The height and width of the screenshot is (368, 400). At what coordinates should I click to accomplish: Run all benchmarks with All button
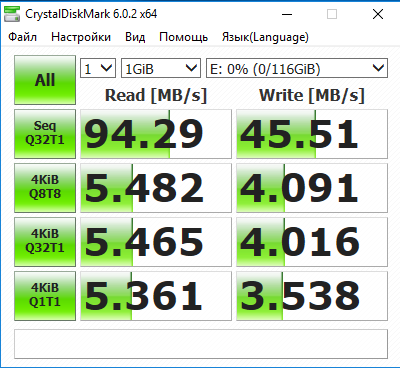coord(45,80)
